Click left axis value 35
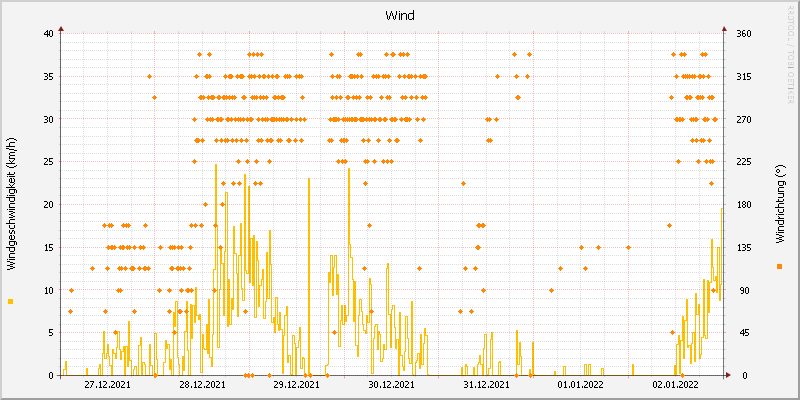800x400 pixels. [48, 77]
